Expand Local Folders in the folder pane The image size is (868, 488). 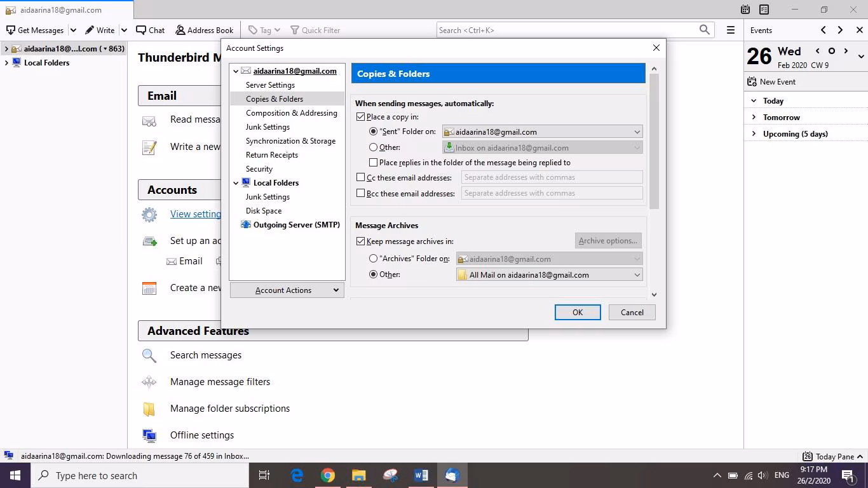(6, 63)
